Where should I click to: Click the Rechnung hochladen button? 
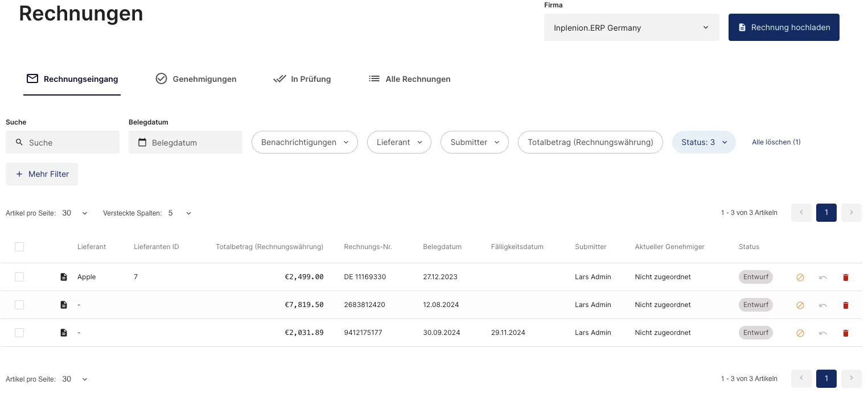pyautogui.click(x=783, y=27)
